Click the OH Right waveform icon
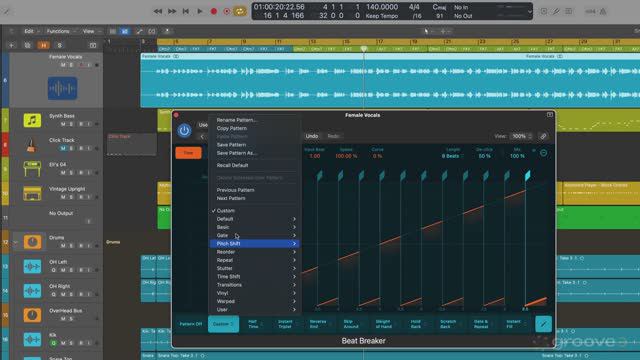 coord(32,291)
